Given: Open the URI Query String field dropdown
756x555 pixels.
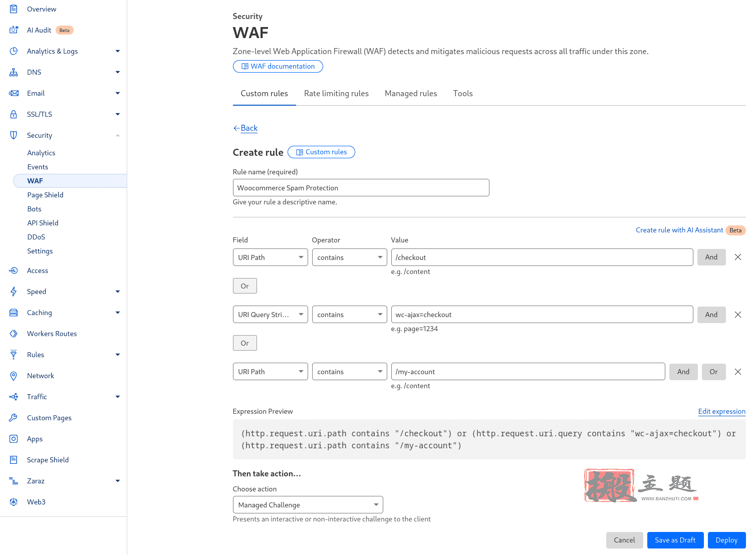Looking at the screenshot, I should [270, 315].
